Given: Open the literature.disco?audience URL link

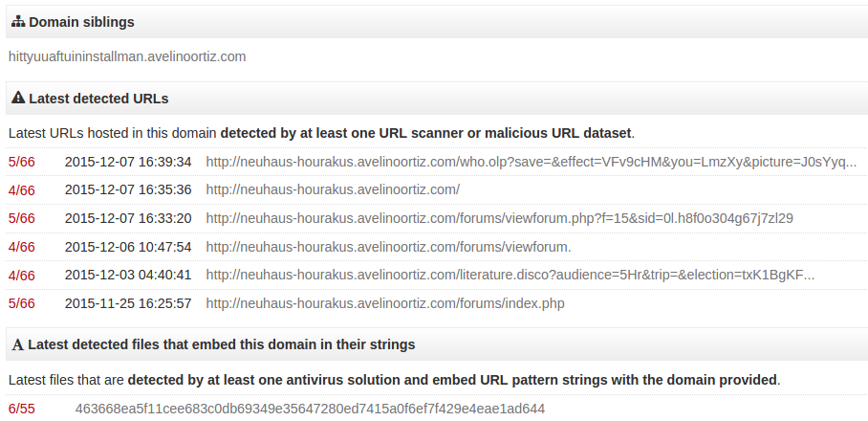Looking at the screenshot, I should 510,275.
